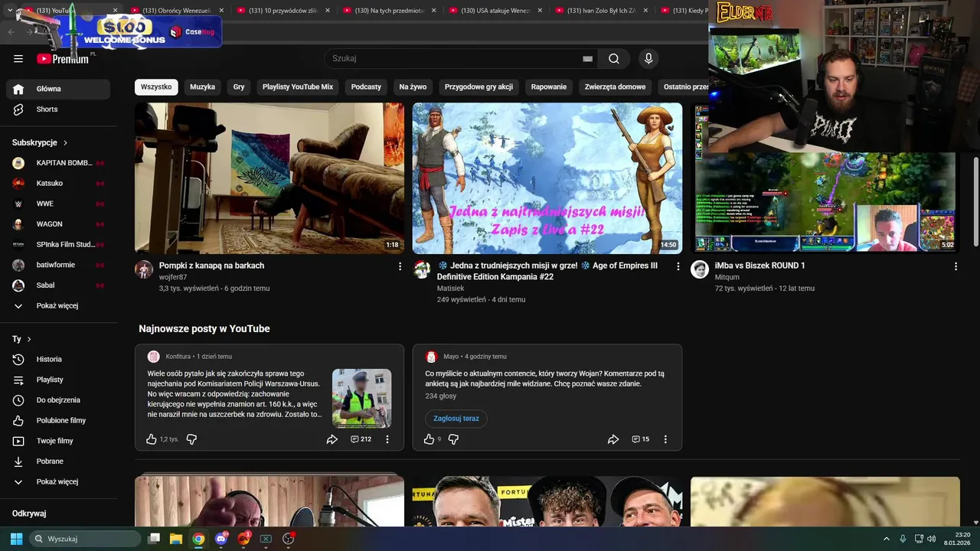Open options menu for iMba vs Biszek video
The height and width of the screenshot is (551, 980).
point(955,266)
